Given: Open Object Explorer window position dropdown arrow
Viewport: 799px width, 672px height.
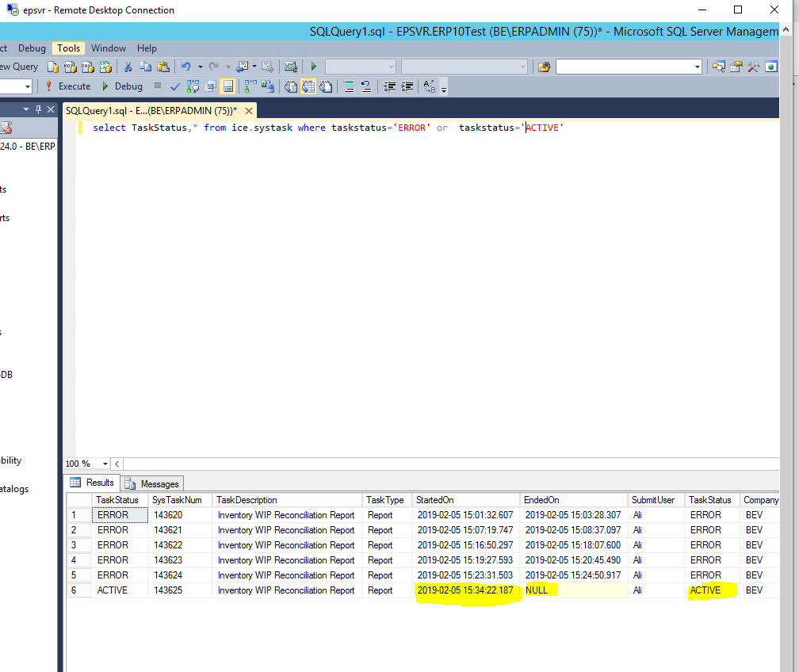Looking at the screenshot, I should pos(26,109).
